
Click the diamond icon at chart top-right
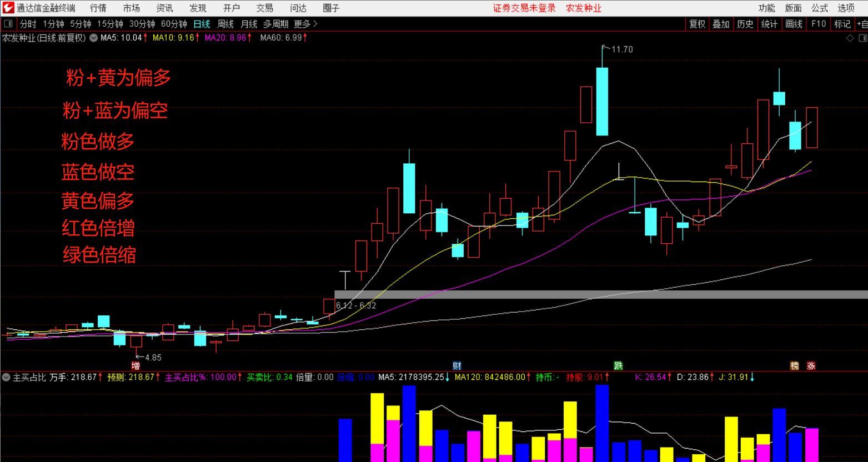coord(850,38)
